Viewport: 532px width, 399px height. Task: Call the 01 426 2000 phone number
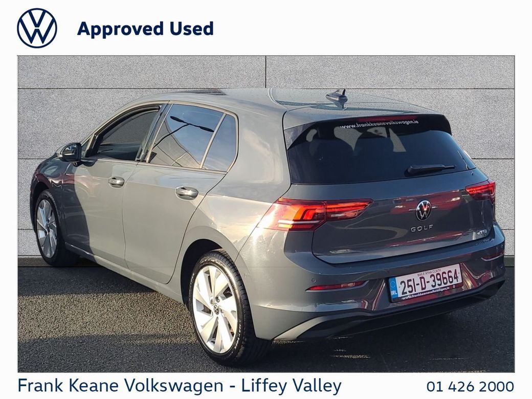(x=470, y=386)
